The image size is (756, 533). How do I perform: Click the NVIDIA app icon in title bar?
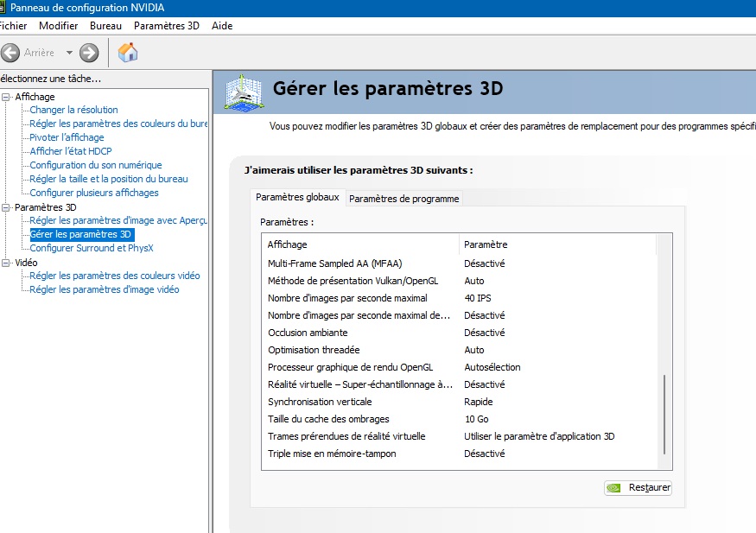coord(3,8)
